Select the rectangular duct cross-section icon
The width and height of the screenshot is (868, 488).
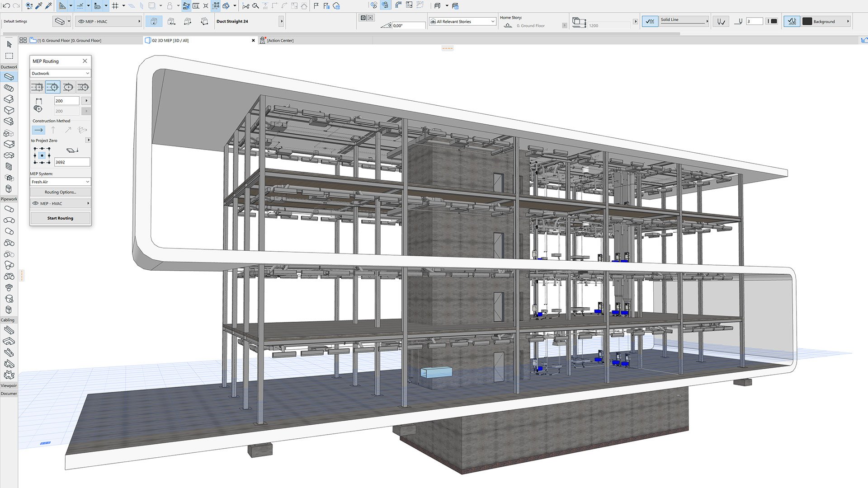pyautogui.click(x=37, y=87)
